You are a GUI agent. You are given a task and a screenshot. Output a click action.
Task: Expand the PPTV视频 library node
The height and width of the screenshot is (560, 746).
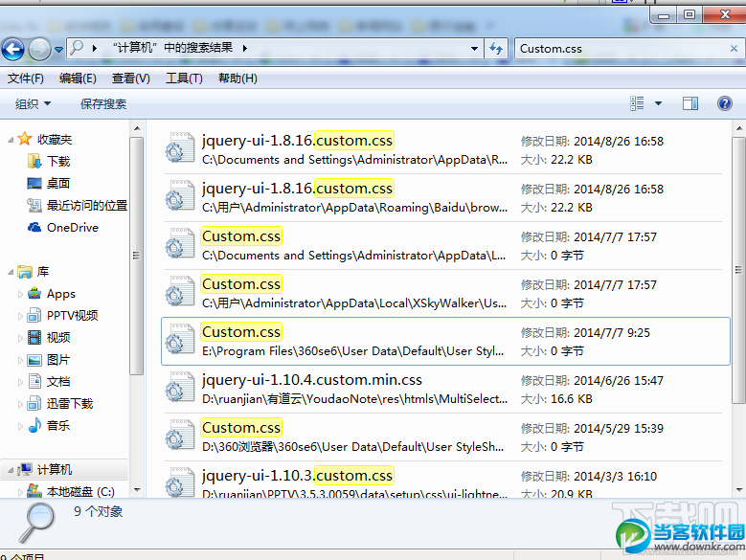tap(20, 316)
